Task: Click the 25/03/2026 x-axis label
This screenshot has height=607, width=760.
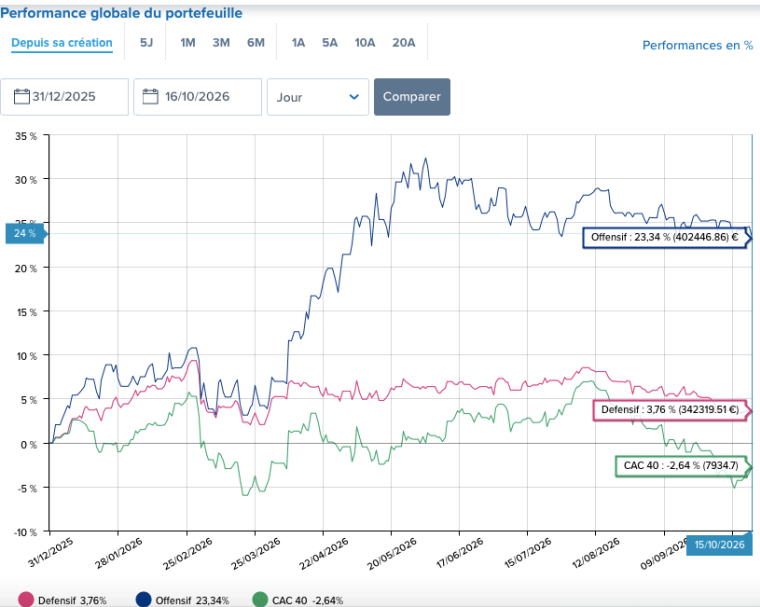Action: pos(255,554)
